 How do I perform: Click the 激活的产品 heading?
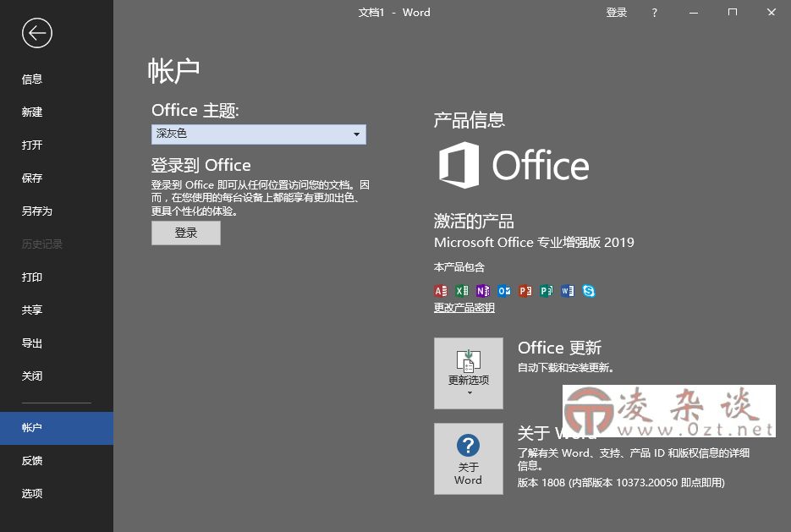tap(474, 221)
